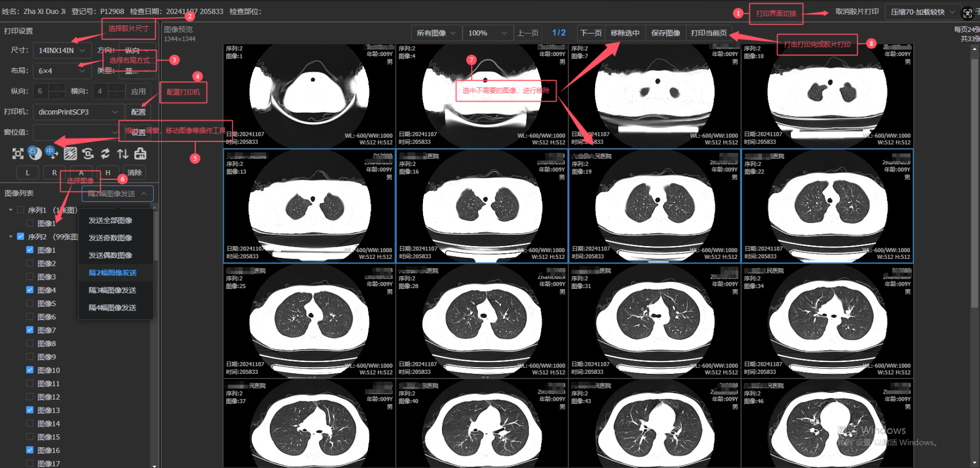Image resolution: width=980 pixels, height=468 pixels.
Task: Uncheck the 图像13 checkbox
Action: [30, 410]
